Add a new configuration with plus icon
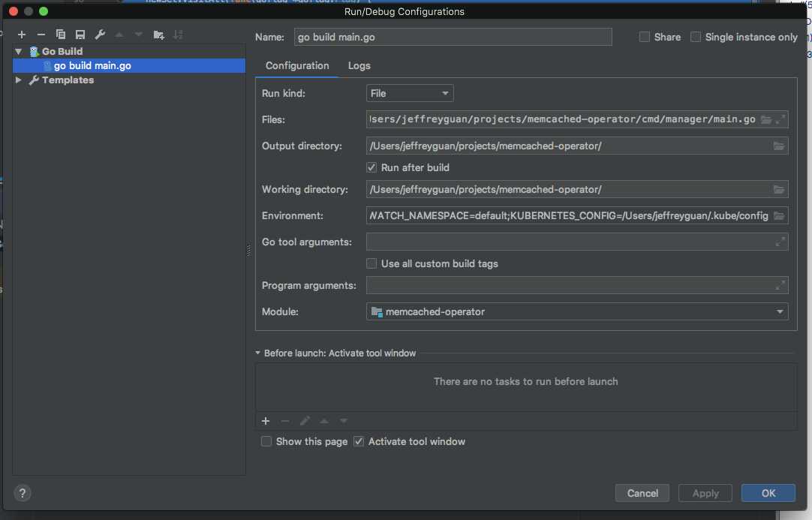The image size is (812, 520). point(22,35)
